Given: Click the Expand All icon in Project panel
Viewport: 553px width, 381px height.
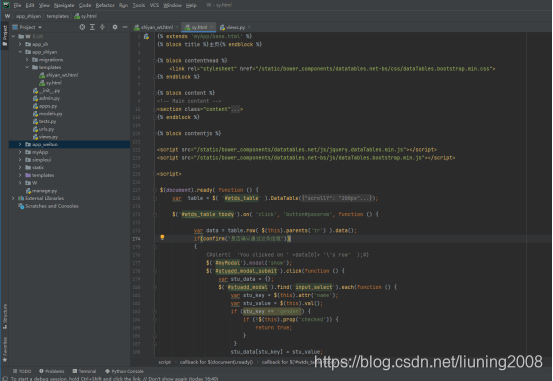Looking at the screenshot, I should [x=92, y=27].
